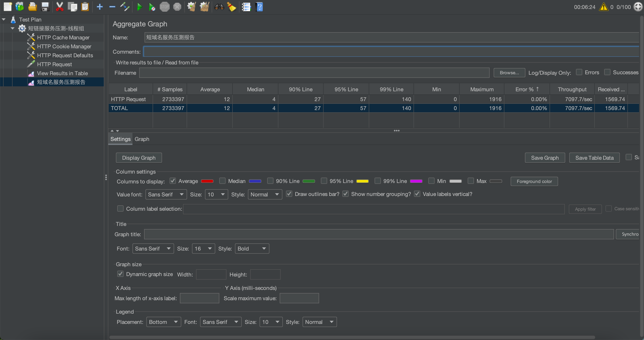The width and height of the screenshot is (644, 340).
Task: Open the Value font Sans Serif dropdown
Action: (166, 194)
